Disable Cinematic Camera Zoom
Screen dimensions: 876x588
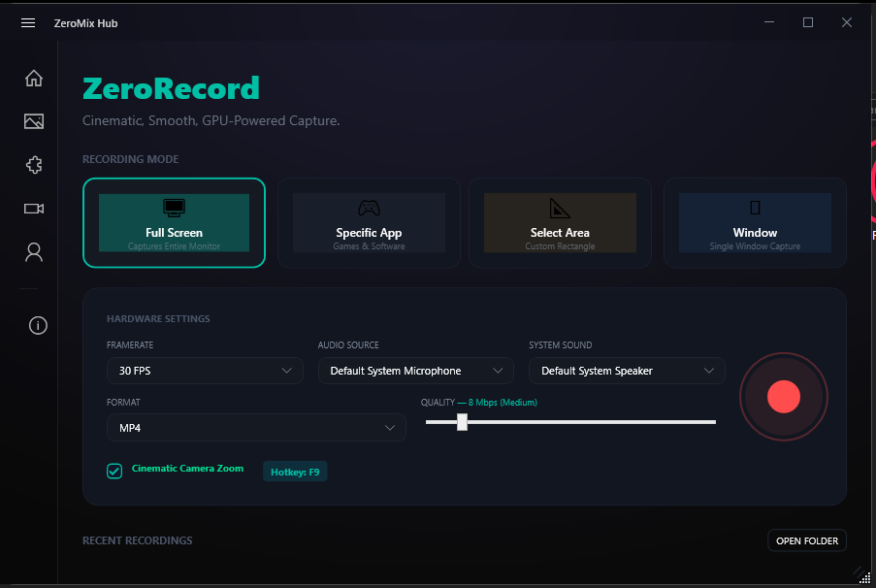[114, 471]
